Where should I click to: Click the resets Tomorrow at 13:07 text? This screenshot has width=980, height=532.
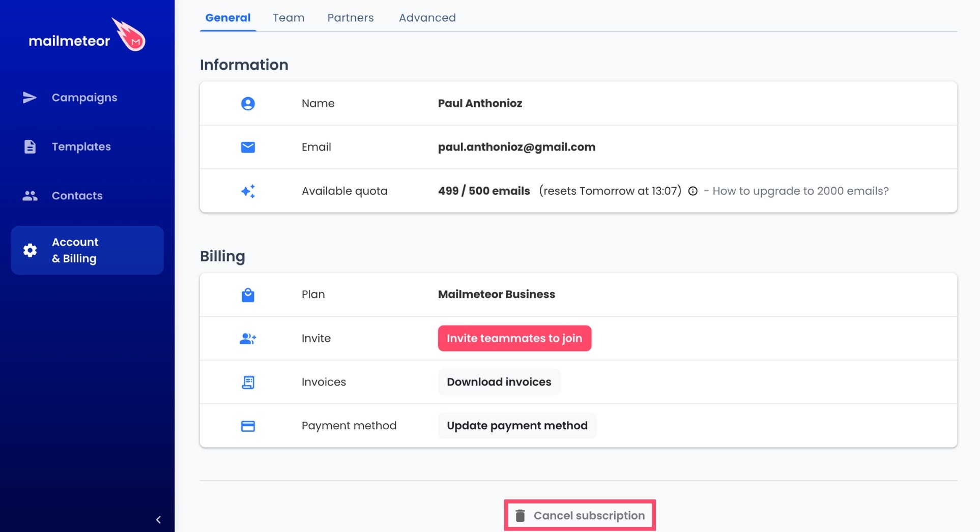click(x=610, y=191)
